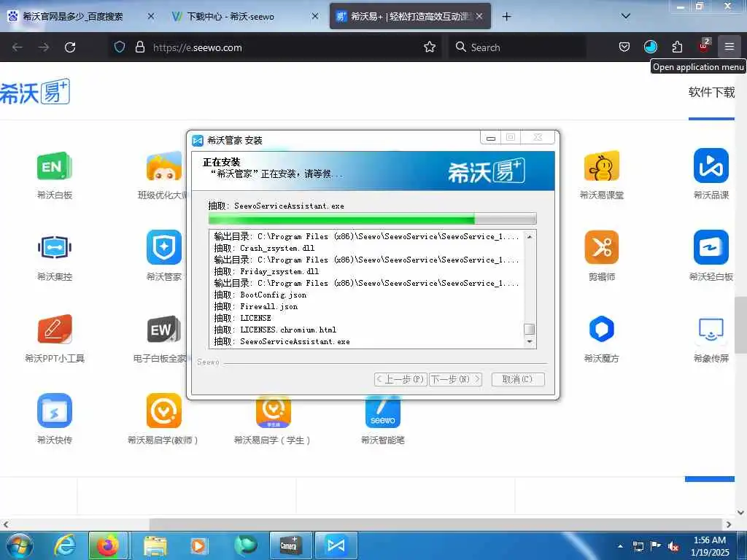Click the blue circular toolbar extension icon
Image resolution: width=747 pixels, height=560 pixels.
tap(650, 47)
